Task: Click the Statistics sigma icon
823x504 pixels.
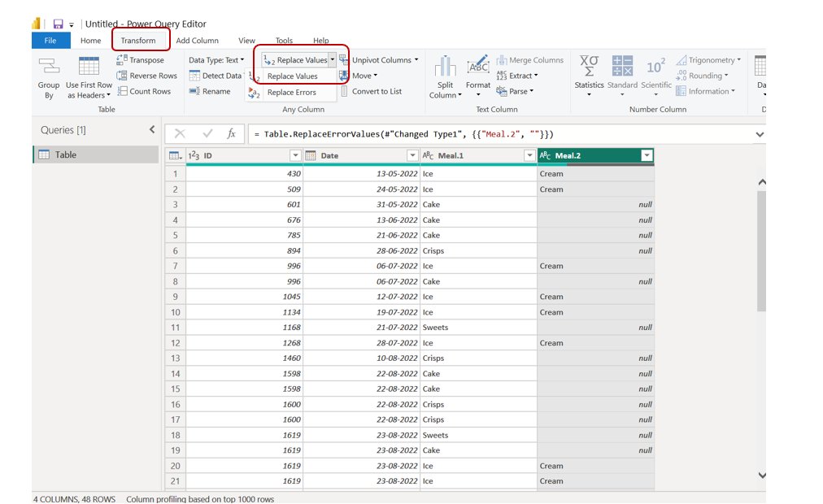Action: point(589,66)
